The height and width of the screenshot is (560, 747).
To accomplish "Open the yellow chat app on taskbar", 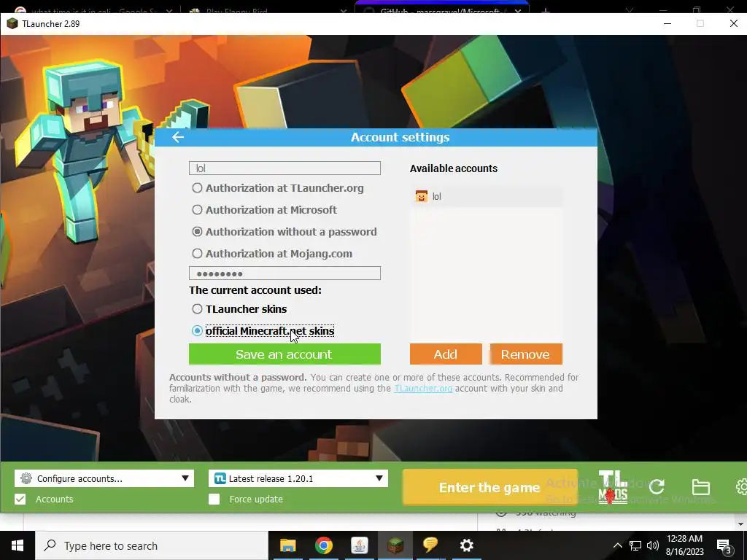I will tap(430, 545).
